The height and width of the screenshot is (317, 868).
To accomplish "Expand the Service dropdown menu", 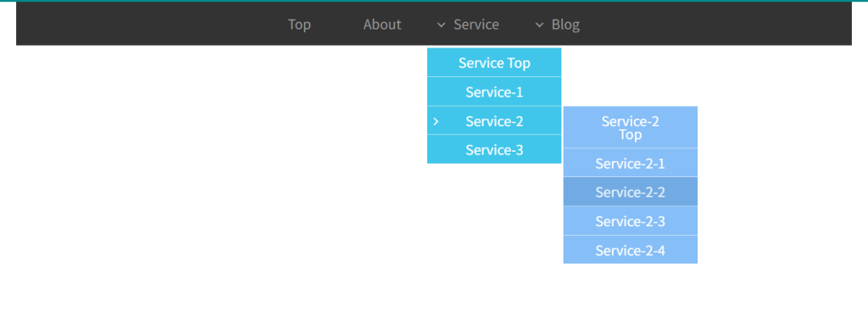I will pyautogui.click(x=476, y=25).
